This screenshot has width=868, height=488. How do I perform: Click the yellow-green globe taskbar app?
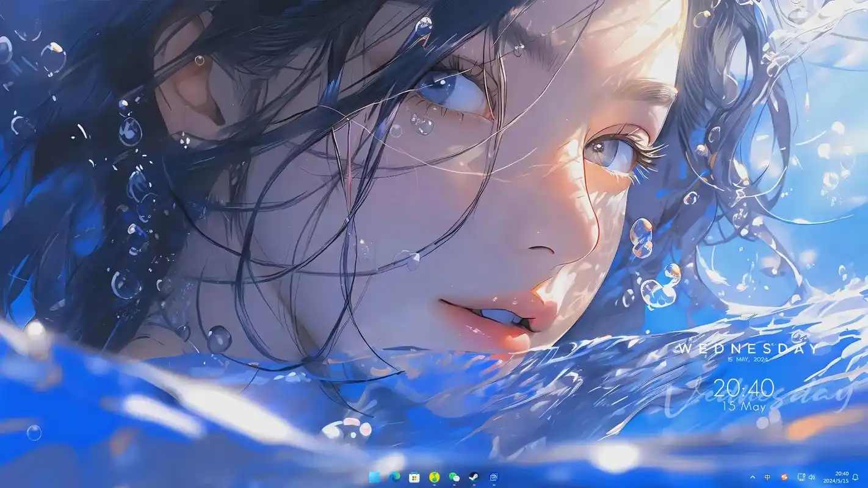pos(434,477)
